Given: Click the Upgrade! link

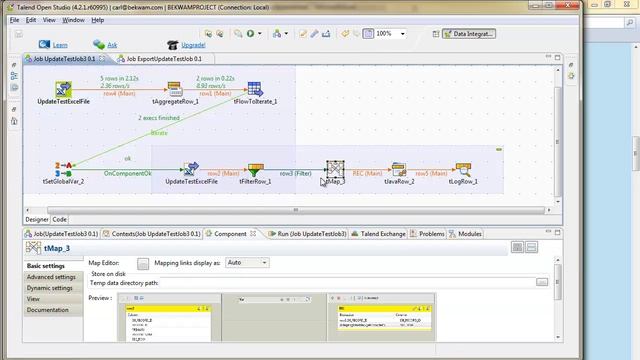Looking at the screenshot, I should point(193,45).
